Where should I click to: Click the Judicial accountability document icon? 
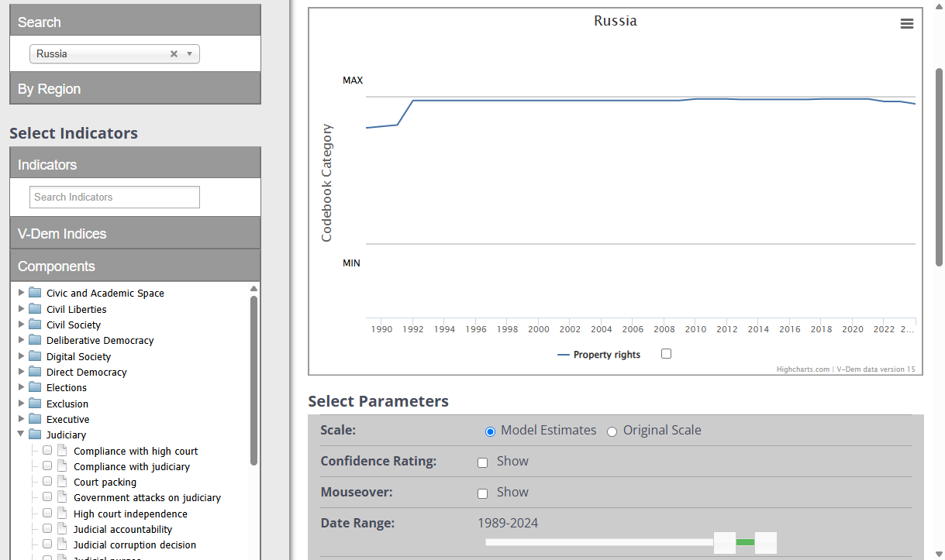(63, 529)
